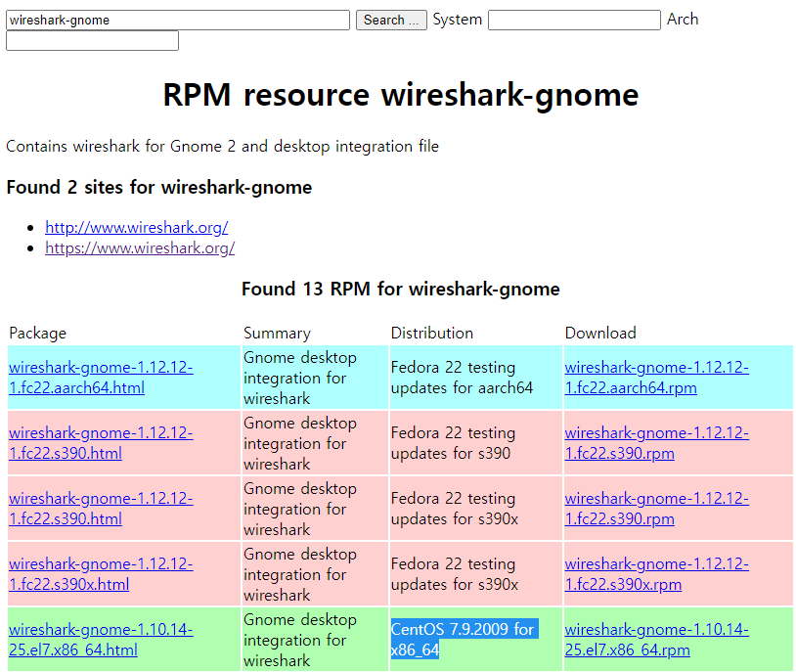Open the fc22.s390.html link in the s390x distribution row
796x672 pixels.
[101, 509]
